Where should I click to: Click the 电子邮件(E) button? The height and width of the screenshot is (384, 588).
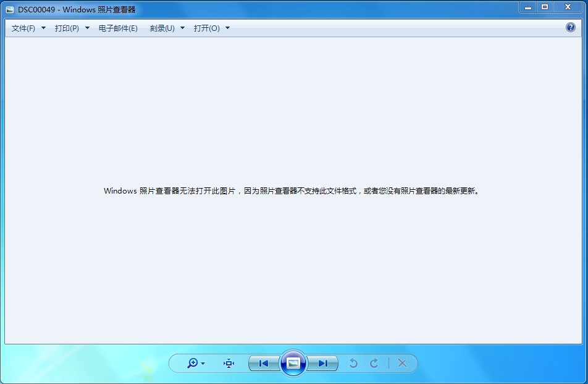click(x=118, y=28)
